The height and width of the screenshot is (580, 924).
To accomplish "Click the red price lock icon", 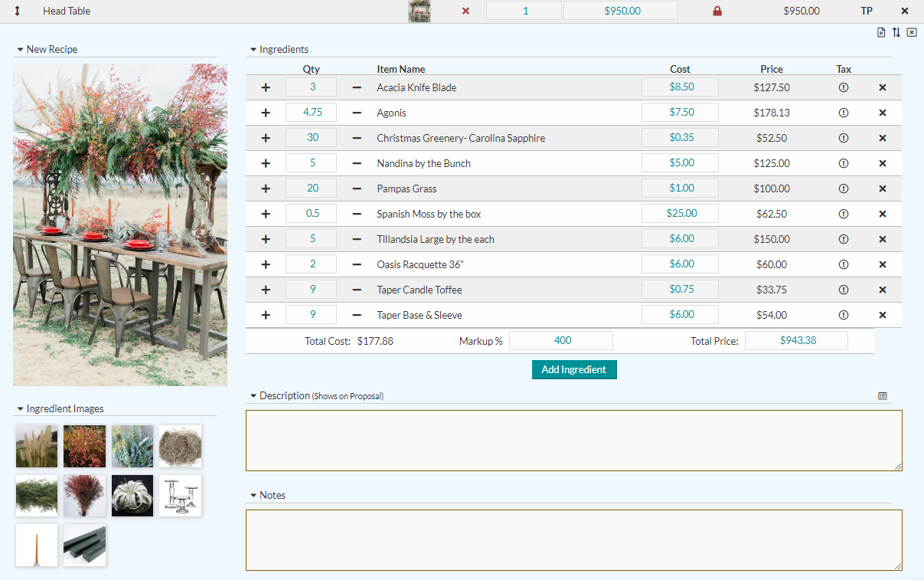I will [x=717, y=11].
